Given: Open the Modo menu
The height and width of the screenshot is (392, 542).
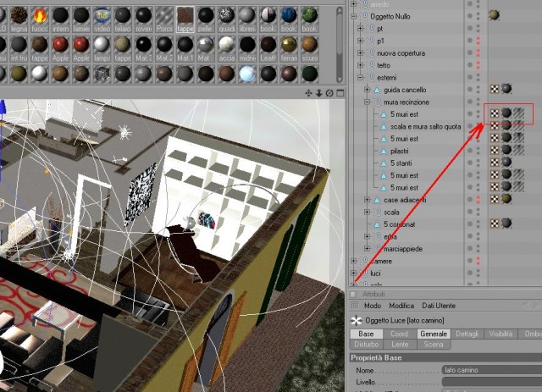Looking at the screenshot, I should tap(373, 306).
